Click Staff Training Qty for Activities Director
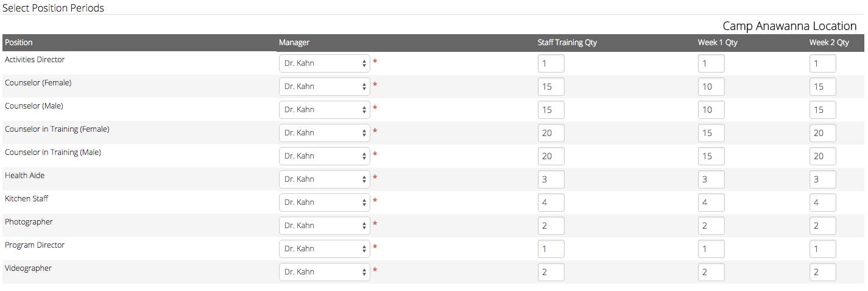 pyautogui.click(x=551, y=63)
